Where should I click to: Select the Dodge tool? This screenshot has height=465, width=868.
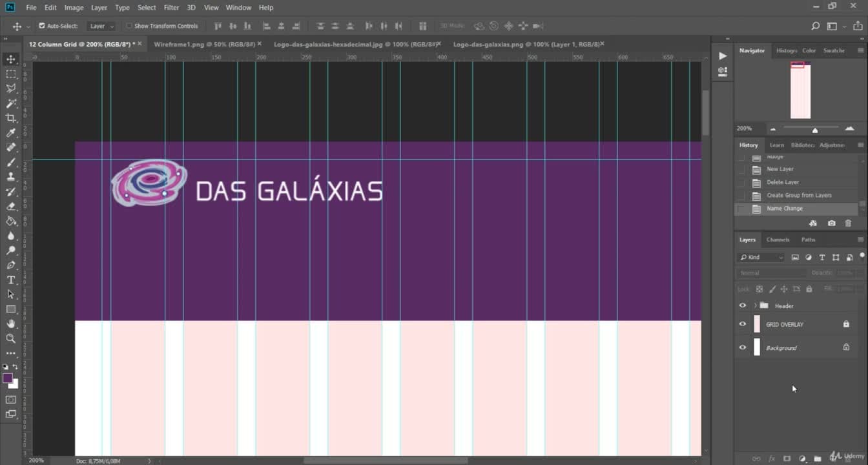11,251
